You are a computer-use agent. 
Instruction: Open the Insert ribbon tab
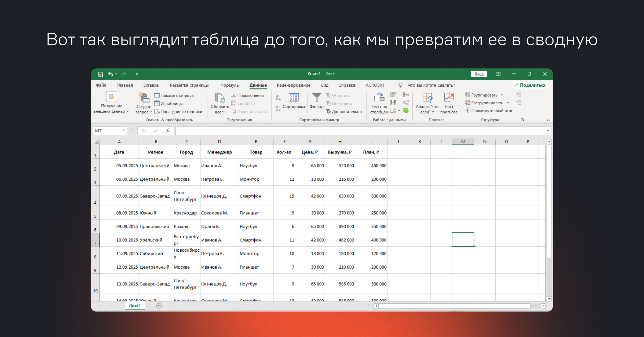coord(151,85)
